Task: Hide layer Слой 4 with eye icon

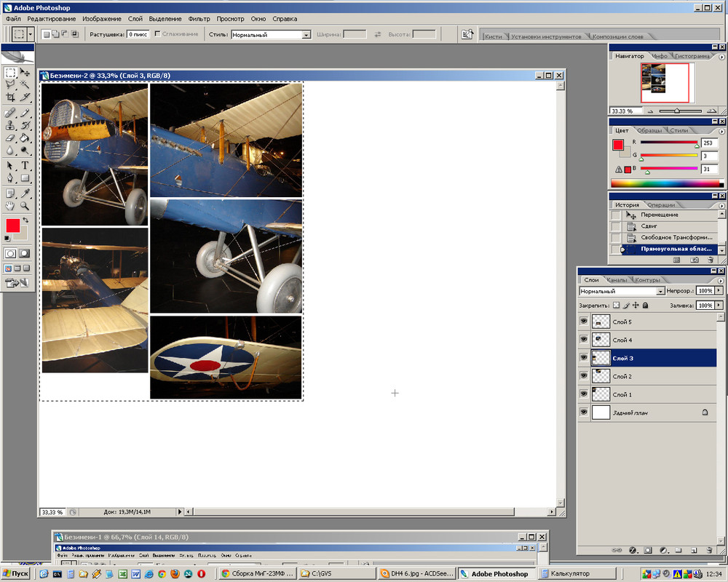Action: tap(584, 339)
